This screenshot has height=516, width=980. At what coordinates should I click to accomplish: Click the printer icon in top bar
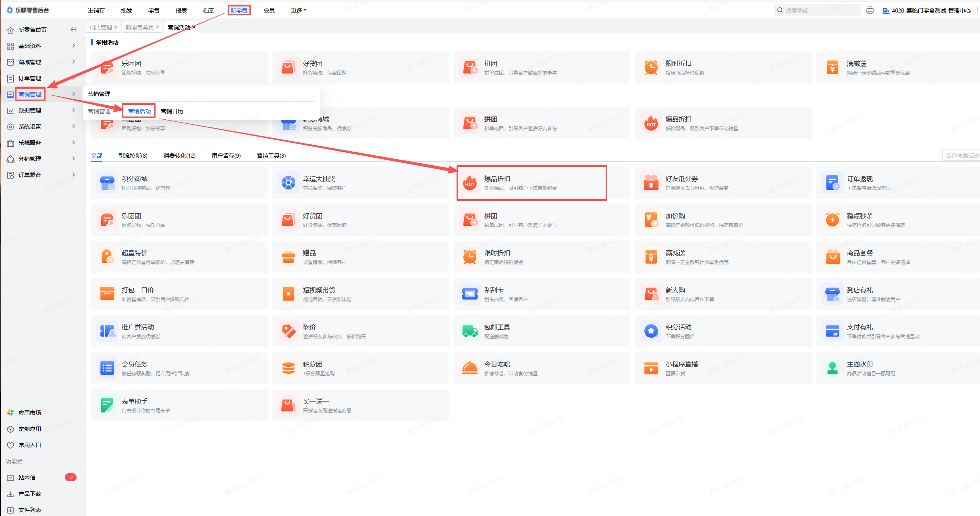pyautogui.click(x=870, y=10)
